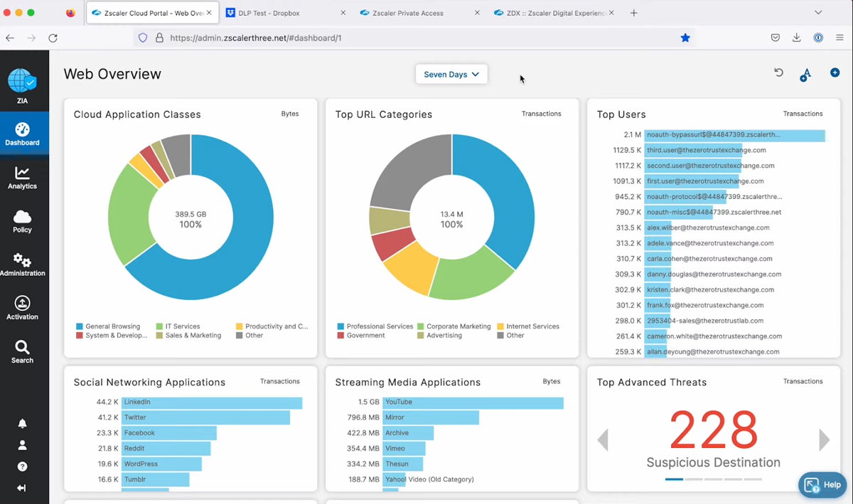
Task: Open the Activation panel
Action: click(22, 308)
